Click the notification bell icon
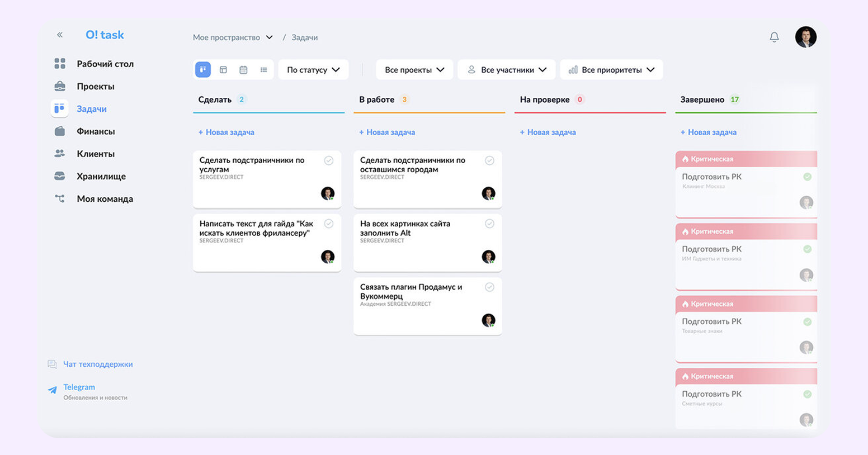 (775, 37)
